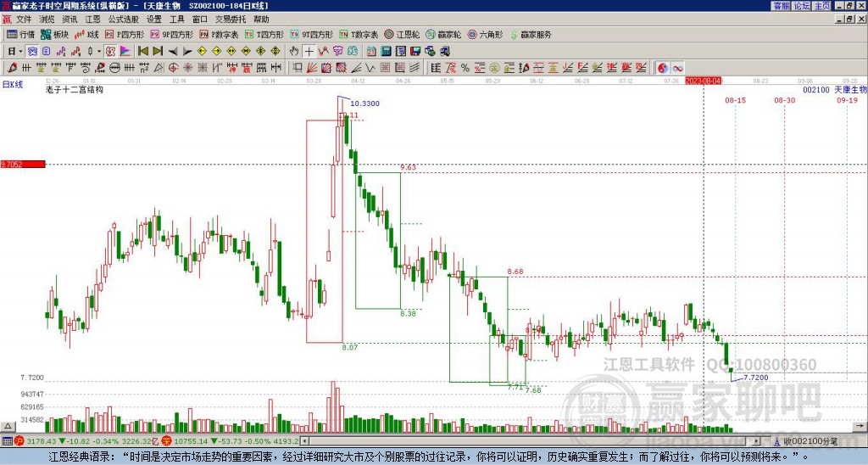Jump to first bar with skip-to-start icon
Viewport: 868px width, 465px height.
(x=142, y=52)
